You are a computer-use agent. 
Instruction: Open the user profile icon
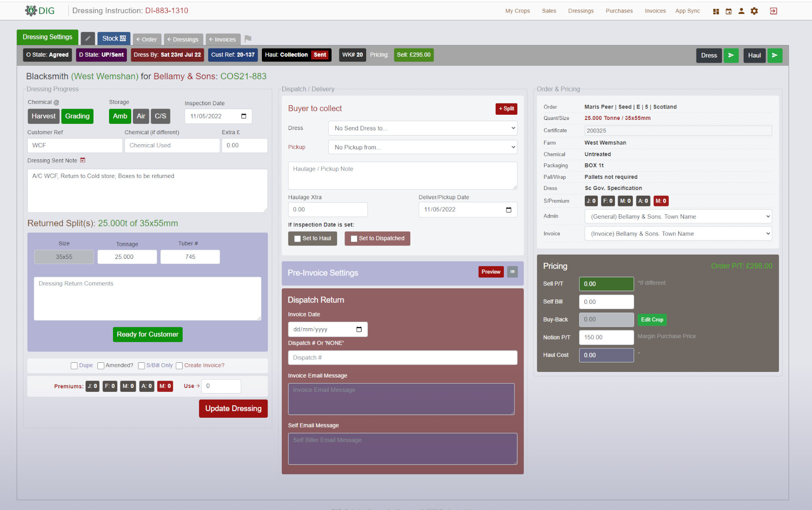click(x=741, y=11)
